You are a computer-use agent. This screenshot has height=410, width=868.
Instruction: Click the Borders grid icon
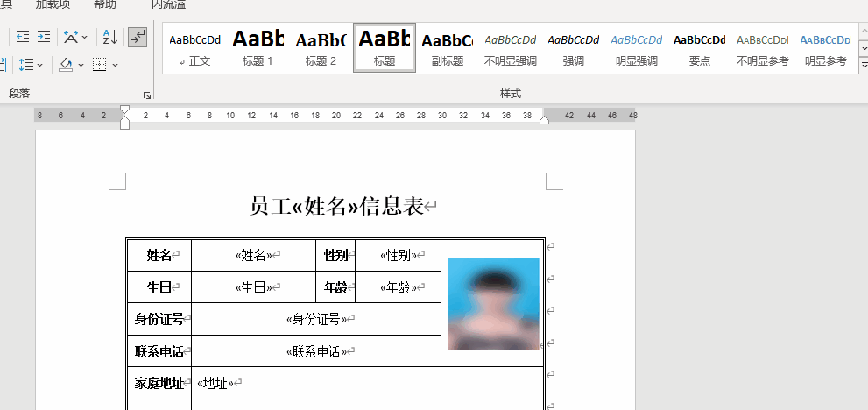click(x=99, y=65)
